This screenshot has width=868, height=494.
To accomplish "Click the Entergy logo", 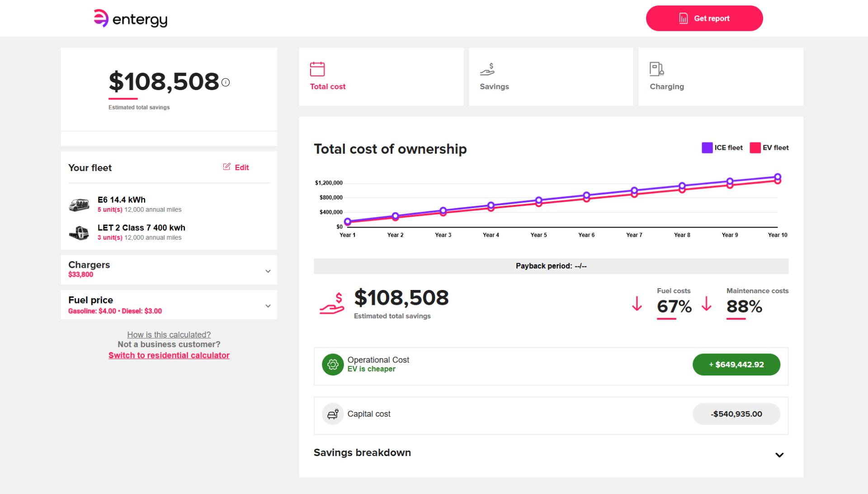I will click(x=130, y=19).
